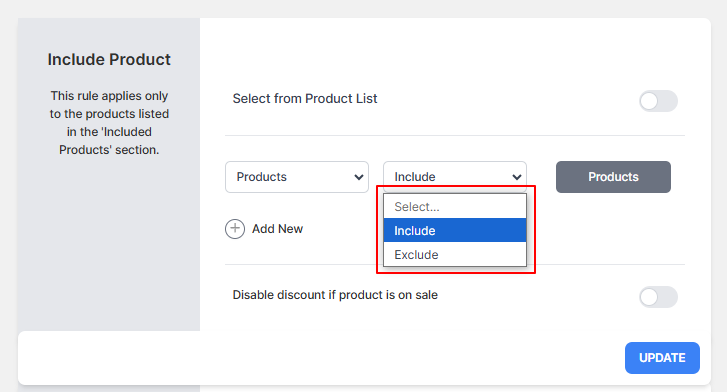Click the chevron arrow on the Products dropdown
Image resolution: width=727 pixels, height=392 pixels.
coord(358,177)
